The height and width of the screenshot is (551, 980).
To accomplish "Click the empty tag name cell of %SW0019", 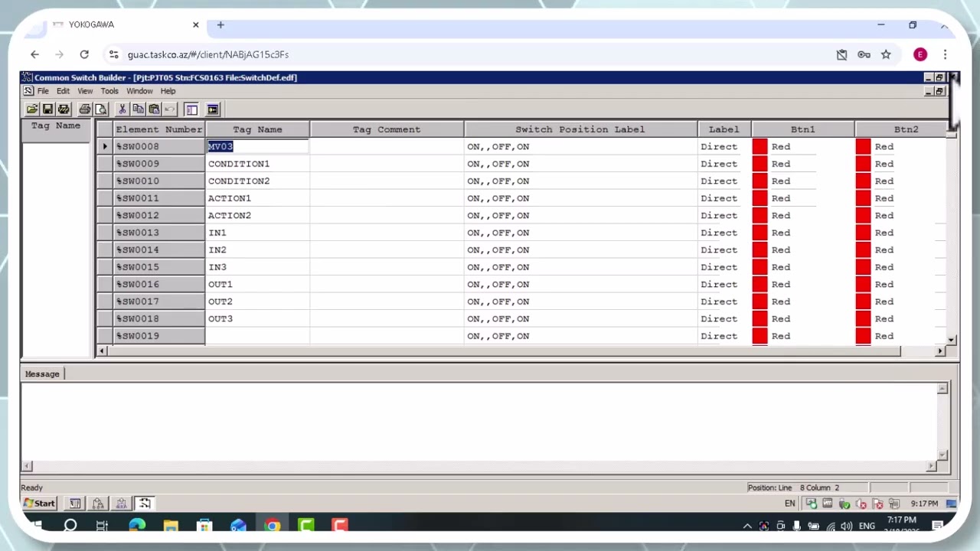I will coord(257,336).
